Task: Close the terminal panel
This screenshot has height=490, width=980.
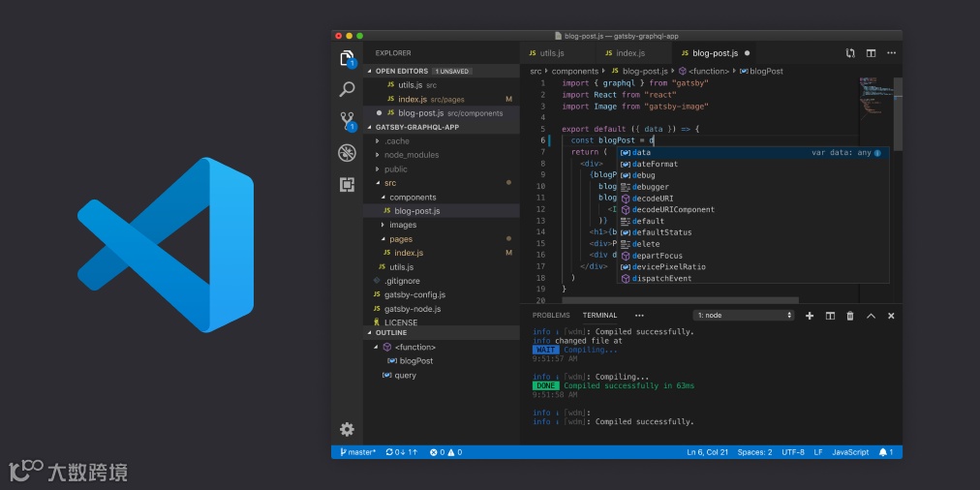Action: (x=891, y=316)
